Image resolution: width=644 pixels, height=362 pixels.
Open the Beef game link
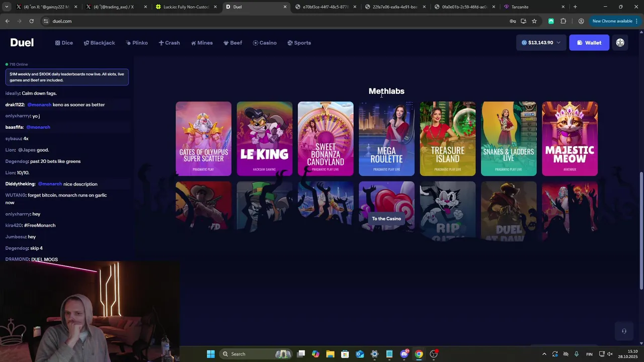[x=232, y=43]
